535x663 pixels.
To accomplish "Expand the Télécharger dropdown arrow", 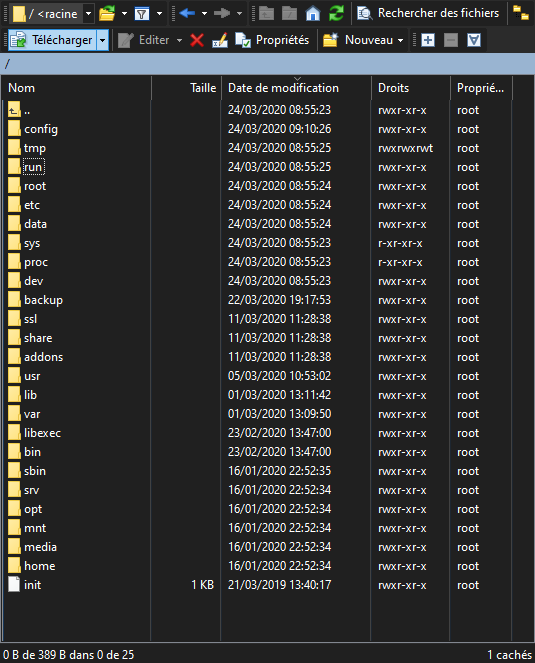I will pyautogui.click(x=103, y=40).
